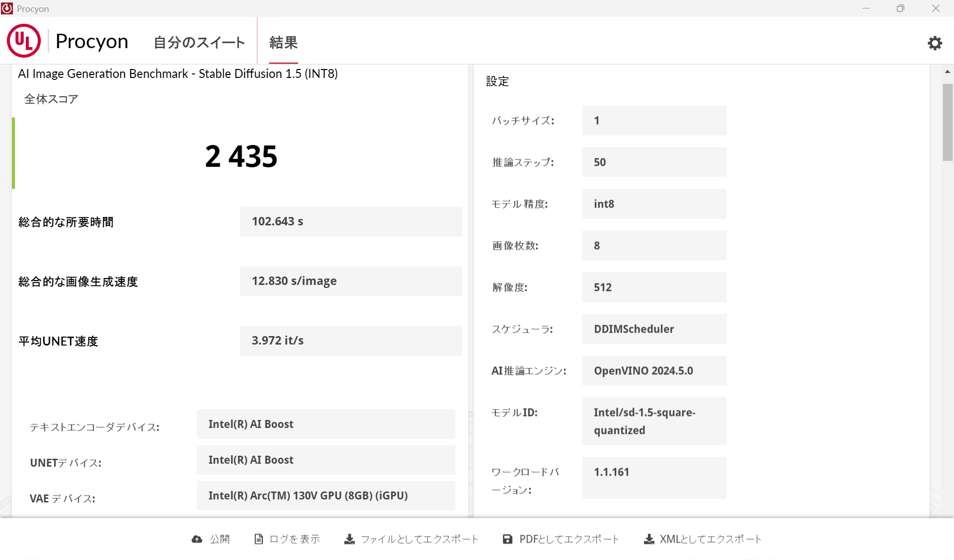Open settings via the gear icon
This screenshot has height=560, width=954.
(x=935, y=43)
